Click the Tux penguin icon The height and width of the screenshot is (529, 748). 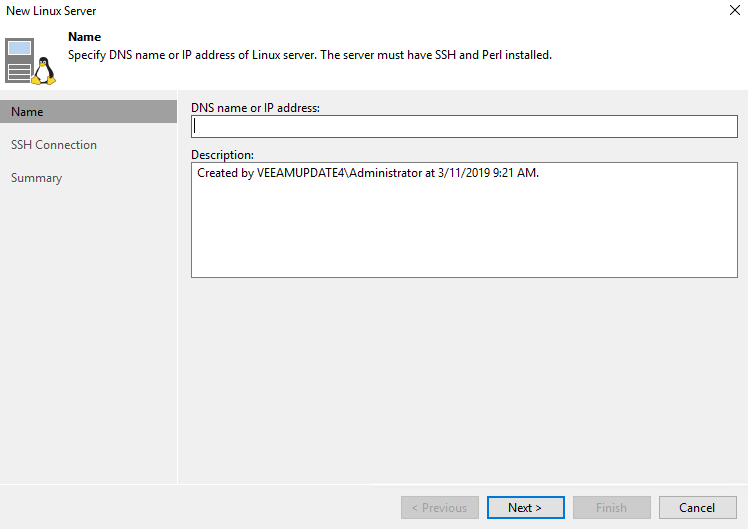(44, 71)
